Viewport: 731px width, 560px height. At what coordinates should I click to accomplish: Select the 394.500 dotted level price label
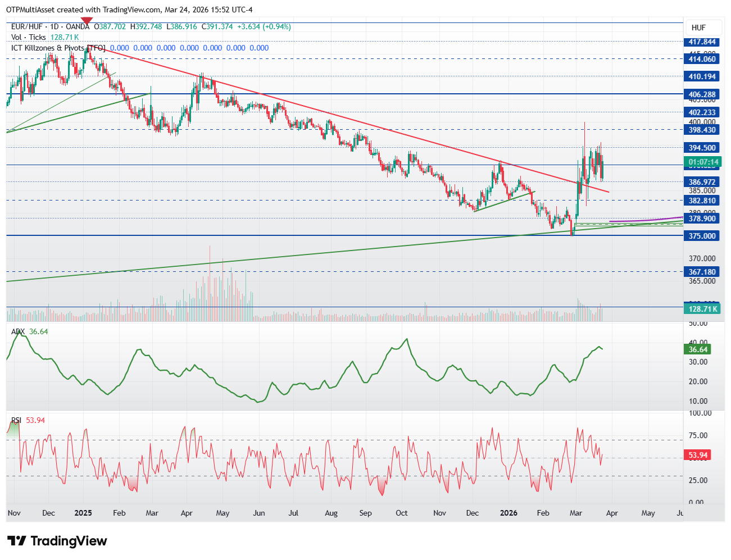[702, 148]
